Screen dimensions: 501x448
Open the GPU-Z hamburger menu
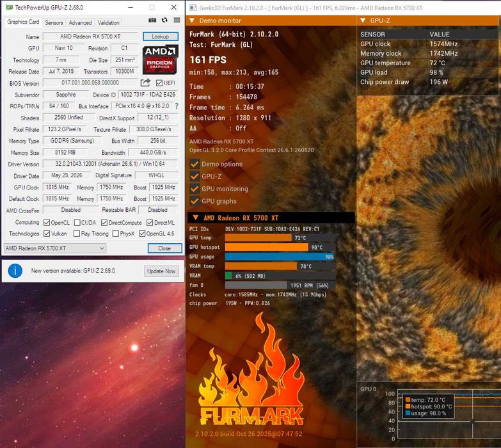(x=177, y=20)
